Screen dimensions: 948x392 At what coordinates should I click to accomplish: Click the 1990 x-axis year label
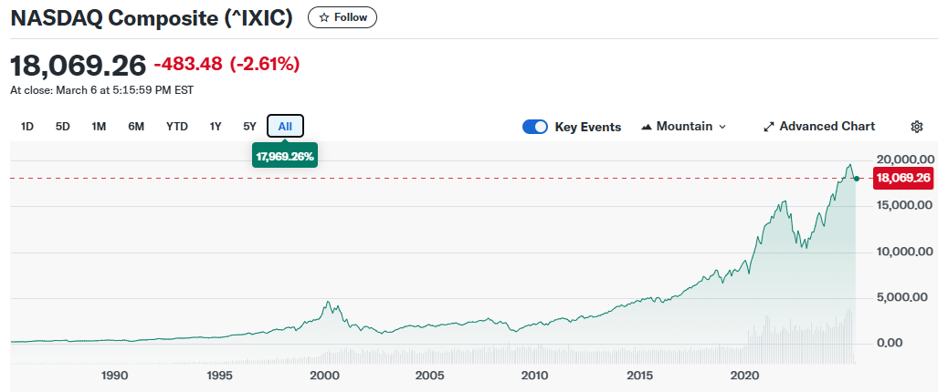click(x=114, y=376)
